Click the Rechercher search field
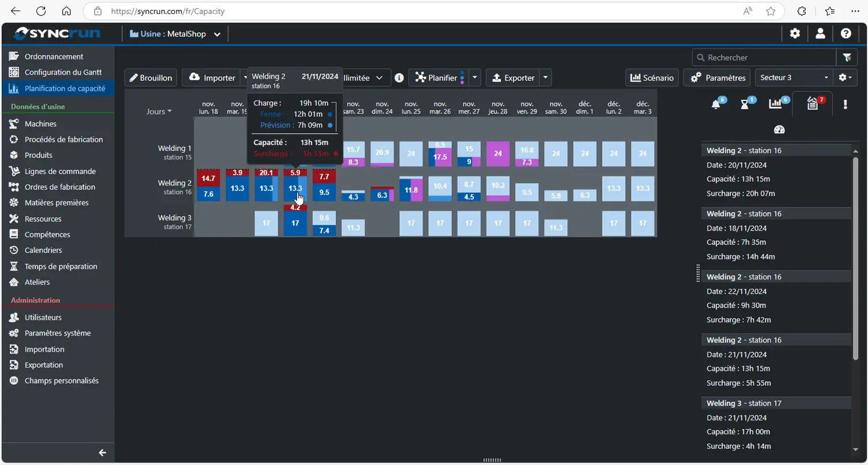Viewport: 868px width, 465px height. click(x=764, y=57)
